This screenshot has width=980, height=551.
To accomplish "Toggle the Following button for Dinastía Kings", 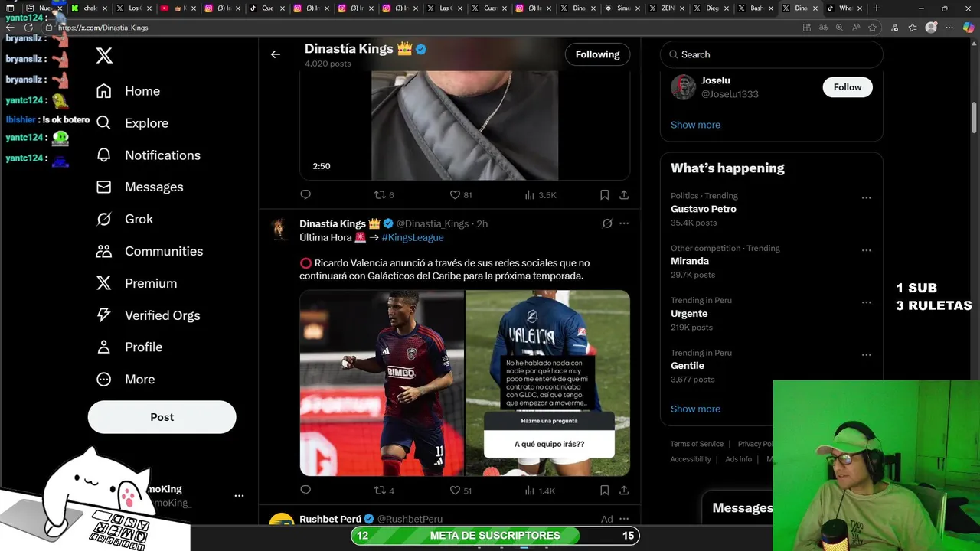I will pyautogui.click(x=597, y=54).
